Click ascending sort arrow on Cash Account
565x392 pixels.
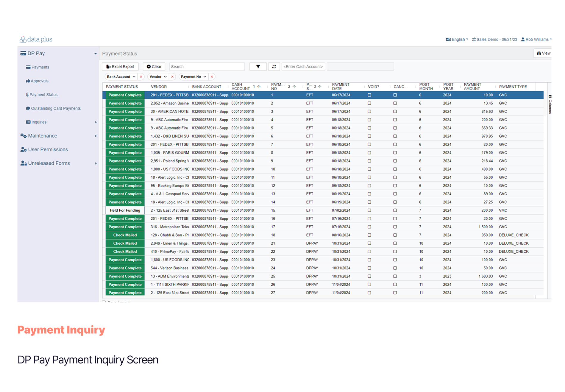(x=259, y=87)
